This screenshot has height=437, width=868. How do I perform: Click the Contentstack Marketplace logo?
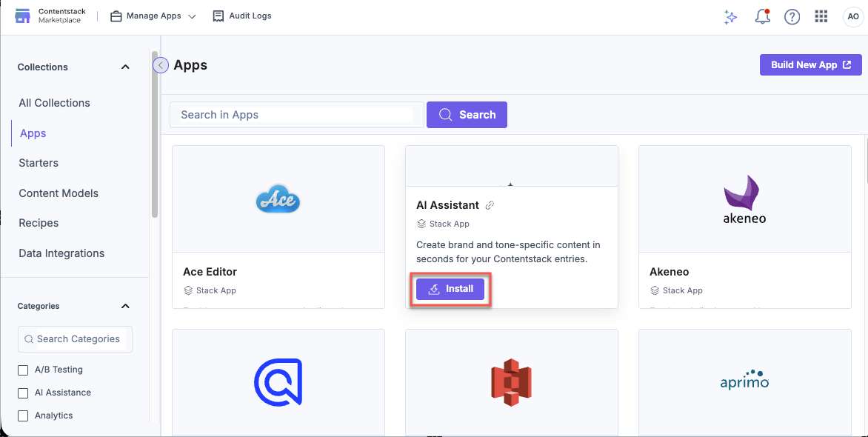(x=51, y=16)
